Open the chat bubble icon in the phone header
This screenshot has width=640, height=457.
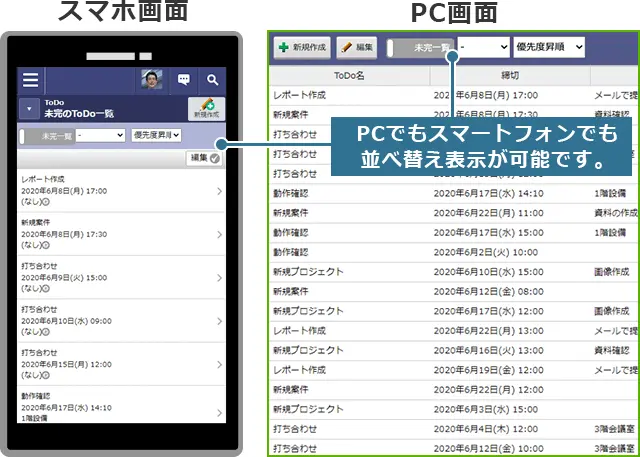pyautogui.click(x=184, y=80)
